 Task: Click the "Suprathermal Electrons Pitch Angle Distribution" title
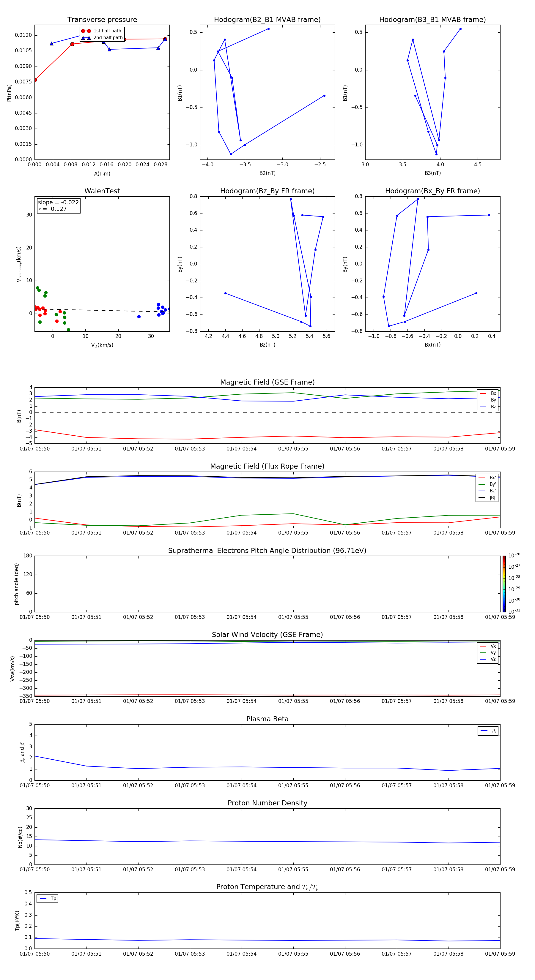pyautogui.click(x=267, y=551)
